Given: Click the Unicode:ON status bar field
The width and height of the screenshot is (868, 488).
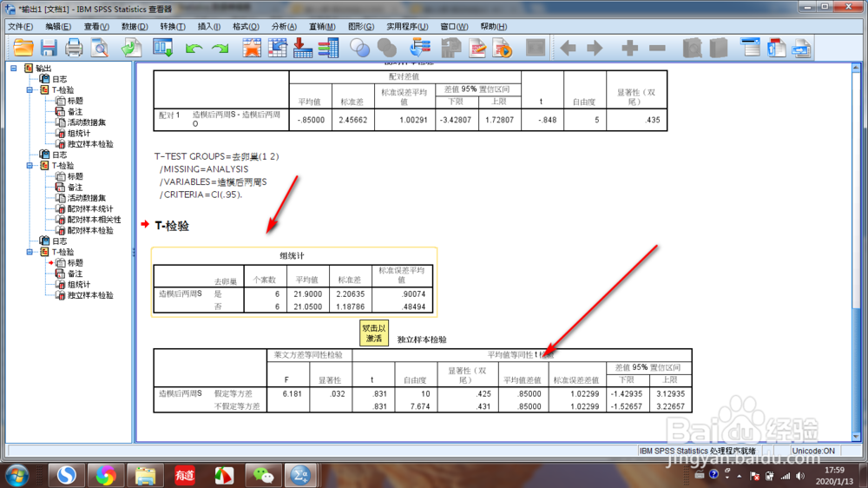Looking at the screenshot, I should pos(813,451).
